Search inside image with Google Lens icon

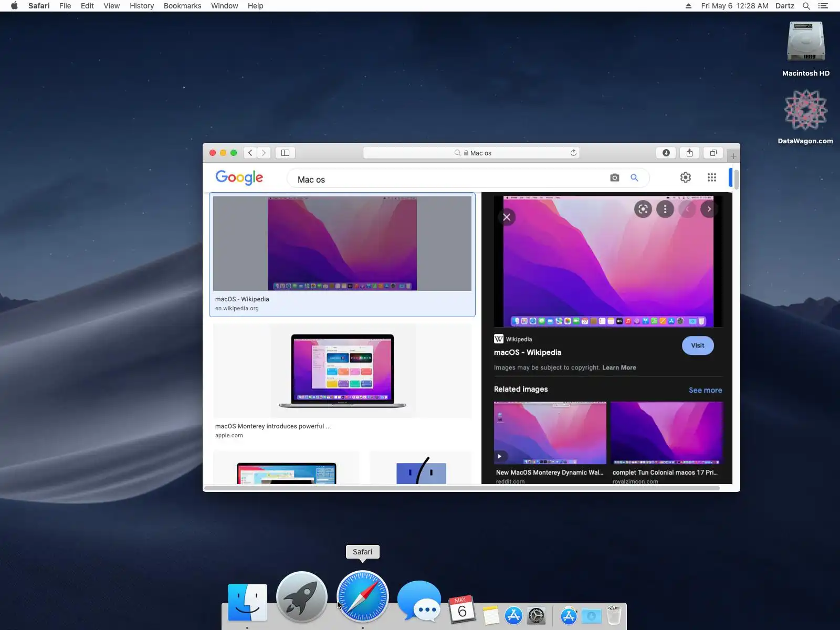coord(643,209)
